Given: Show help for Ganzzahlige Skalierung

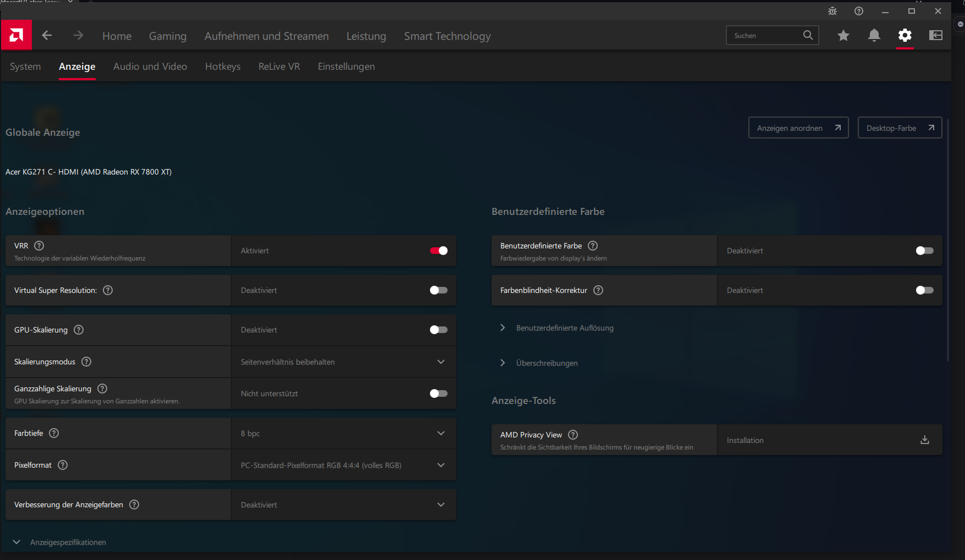Looking at the screenshot, I should click(102, 389).
